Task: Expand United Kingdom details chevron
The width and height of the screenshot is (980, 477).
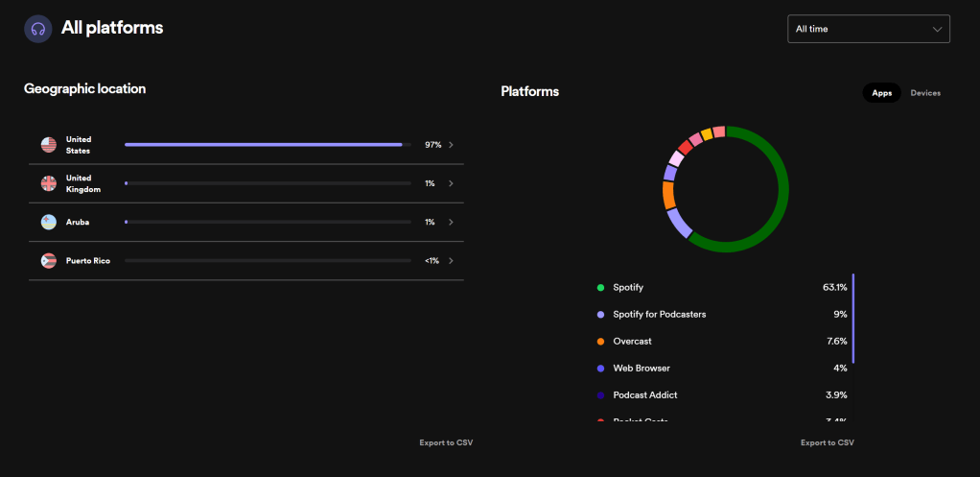Action: click(451, 183)
